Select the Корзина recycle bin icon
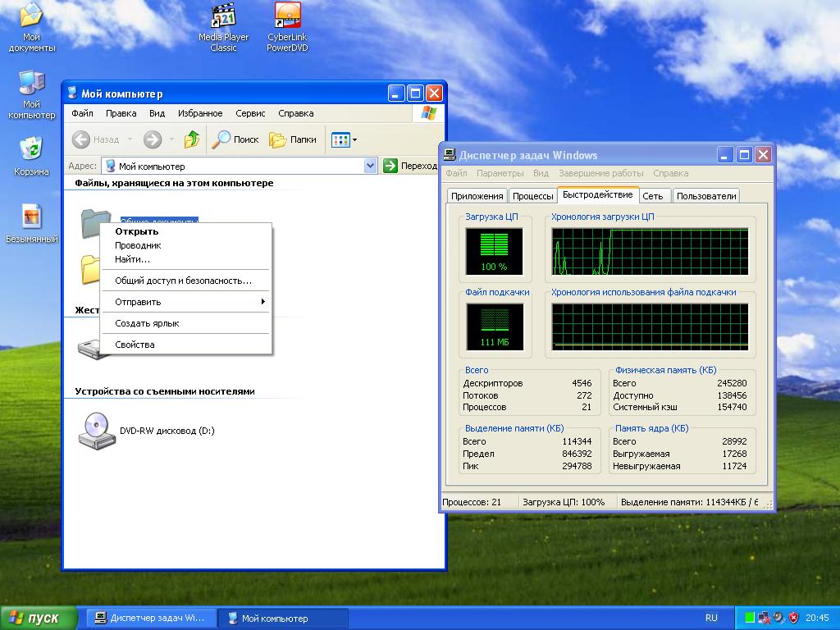The height and width of the screenshot is (630, 840). [31, 157]
